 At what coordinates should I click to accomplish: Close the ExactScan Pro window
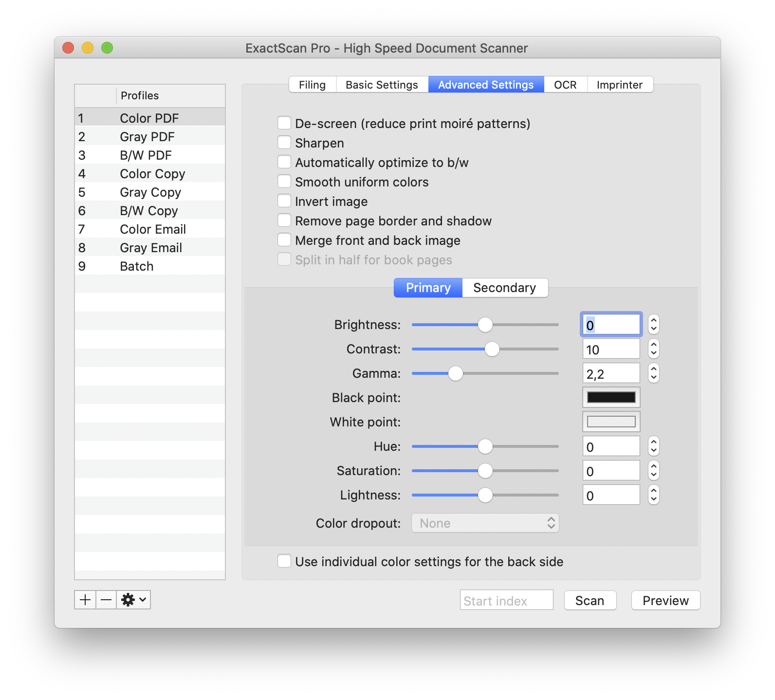[68, 48]
